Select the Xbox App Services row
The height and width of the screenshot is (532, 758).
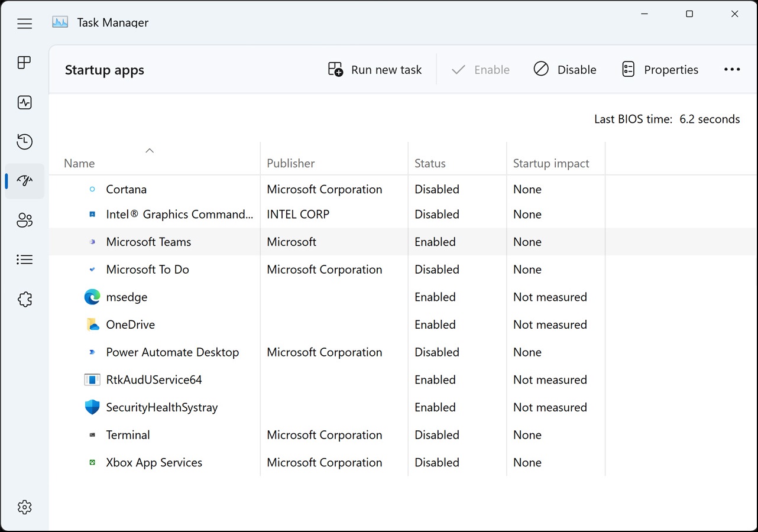point(154,463)
